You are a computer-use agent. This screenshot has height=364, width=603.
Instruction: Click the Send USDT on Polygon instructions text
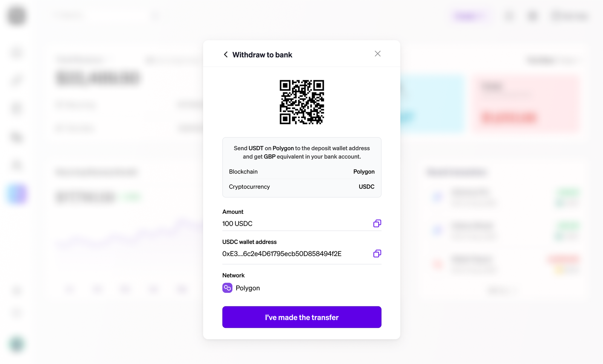[302, 152]
